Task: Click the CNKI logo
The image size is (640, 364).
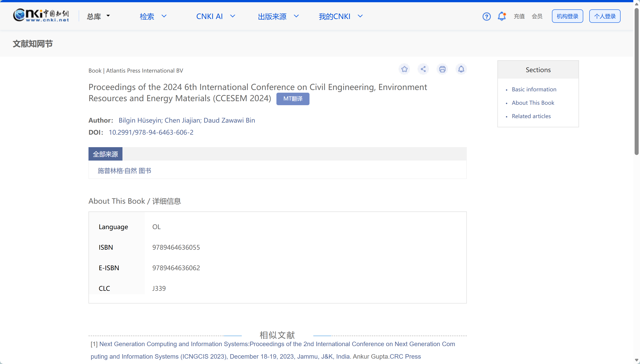Action: pyautogui.click(x=41, y=15)
